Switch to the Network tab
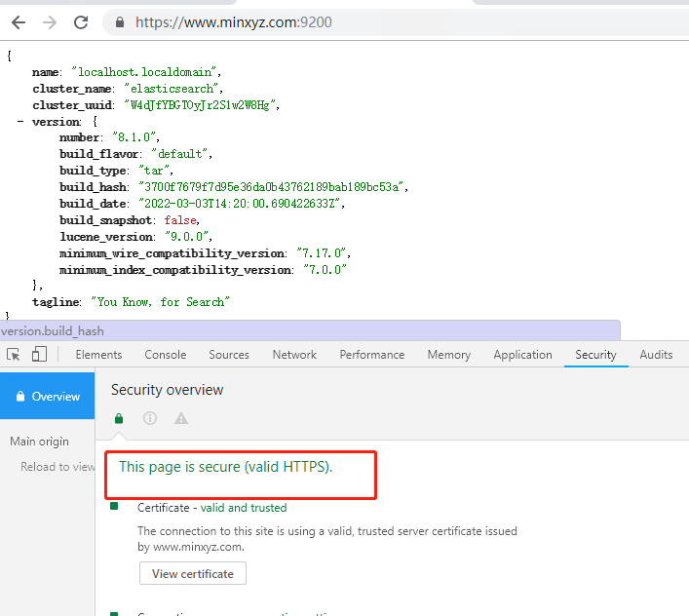Screen dimensions: 689x616 [294, 355]
